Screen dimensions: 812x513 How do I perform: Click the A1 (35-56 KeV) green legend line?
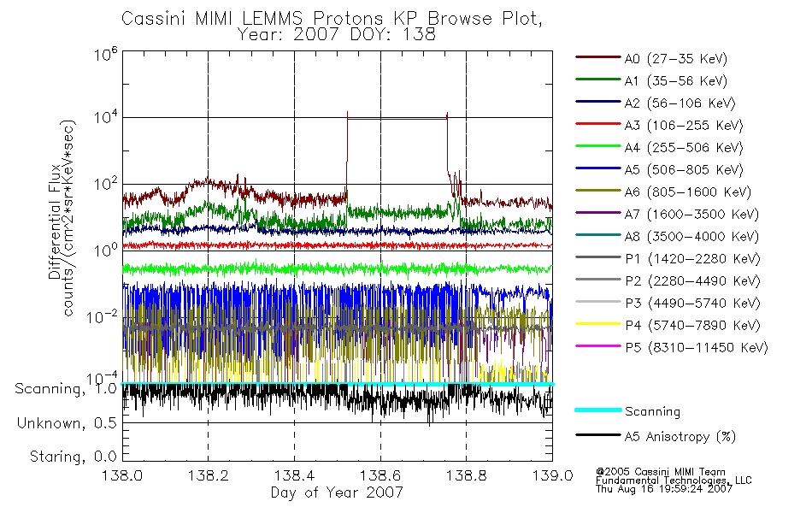(x=598, y=80)
